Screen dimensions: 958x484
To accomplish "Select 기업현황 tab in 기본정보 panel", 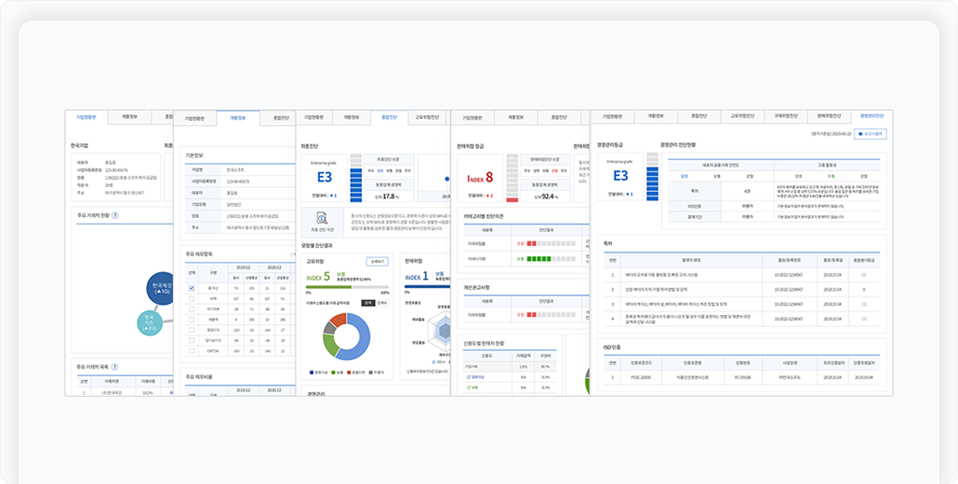I will click(195, 119).
